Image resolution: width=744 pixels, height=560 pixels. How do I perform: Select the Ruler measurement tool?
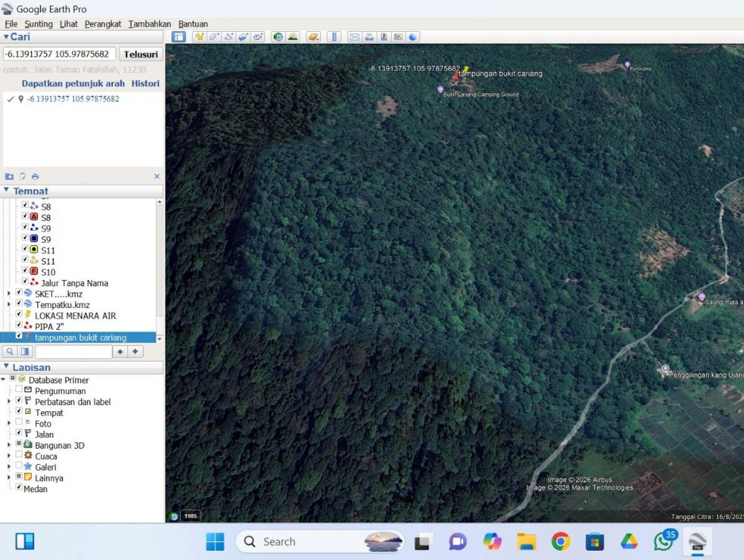pos(334,37)
